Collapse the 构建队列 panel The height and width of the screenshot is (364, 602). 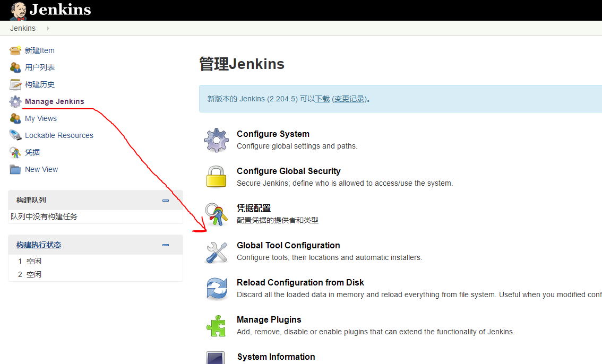point(166,200)
